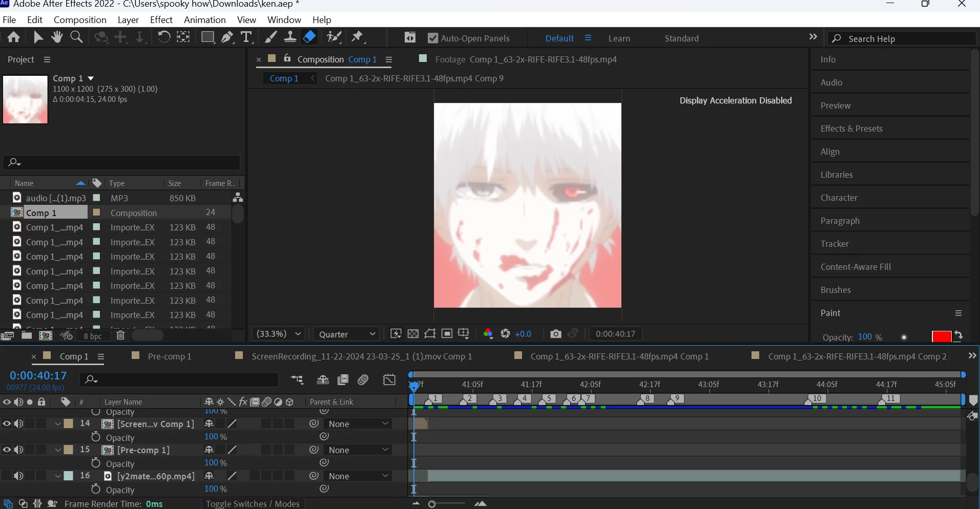This screenshot has height=509, width=980.
Task: Open Parent dropdown for Pre-comp 1 layer
Action: pos(358,450)
